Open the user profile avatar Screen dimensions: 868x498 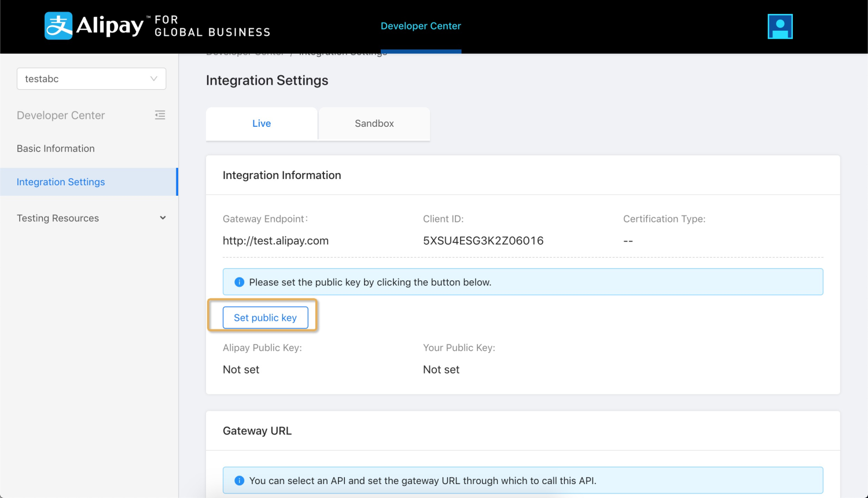(779, 27)
